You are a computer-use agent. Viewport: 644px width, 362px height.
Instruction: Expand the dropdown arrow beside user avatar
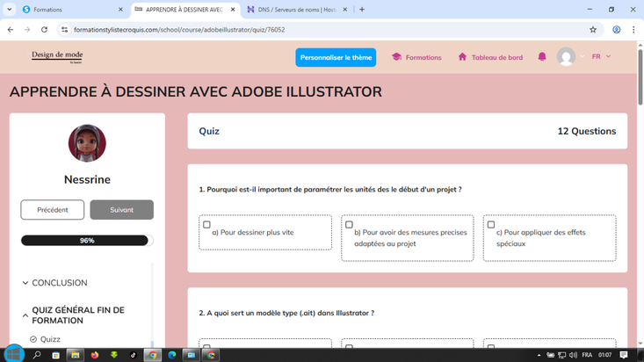[582, 56]
